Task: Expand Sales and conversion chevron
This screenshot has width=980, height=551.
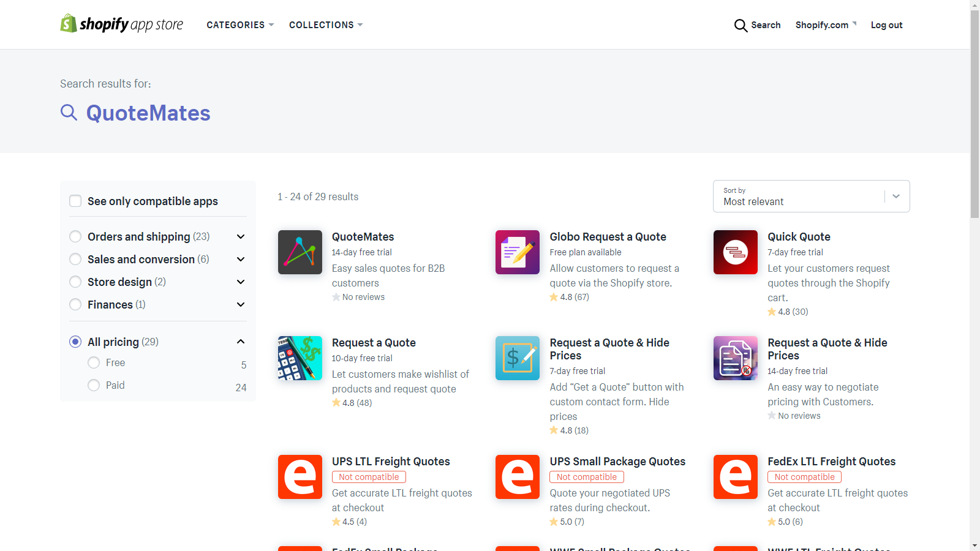Action: pos(241,259)
